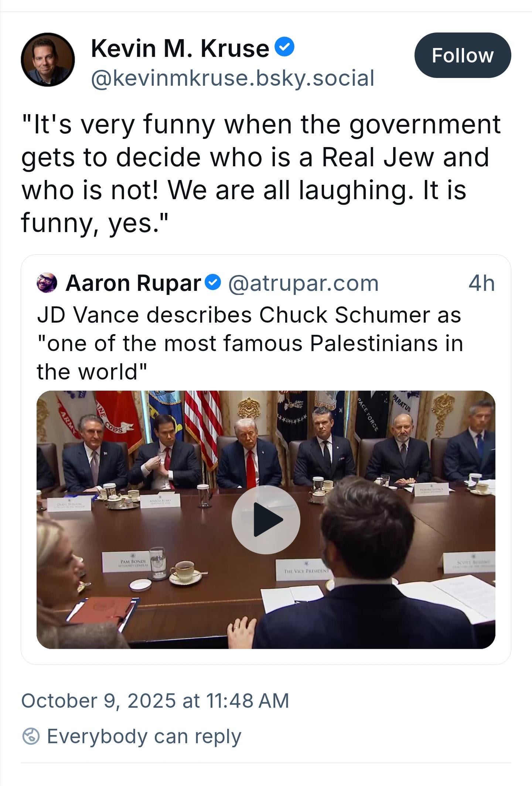Play the embedded video
The height and width of the screenshot is (786, 532).
(x=266, y=520)
